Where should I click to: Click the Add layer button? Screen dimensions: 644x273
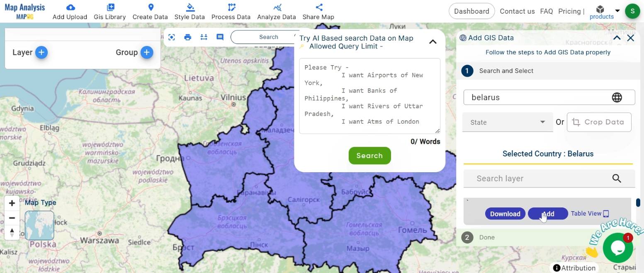click(x=548, y=214)
